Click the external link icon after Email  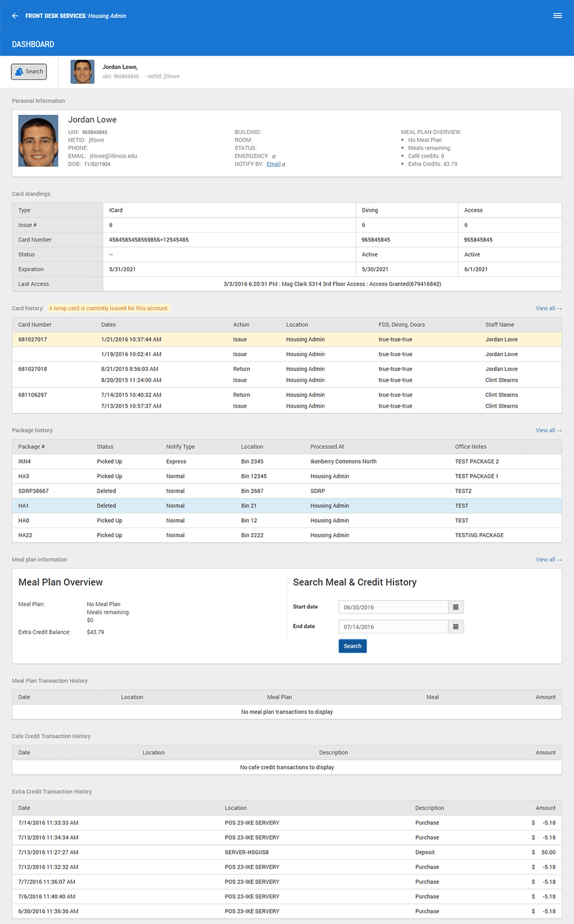tap(283, 164)
